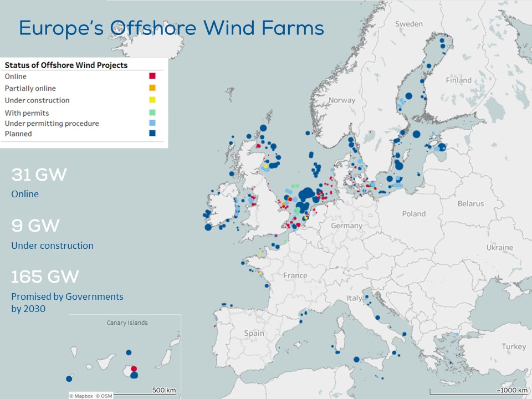Select the dark blue Planned legend swatch
The width and height of the screenshot is (532, 399).
coord(152,134)
